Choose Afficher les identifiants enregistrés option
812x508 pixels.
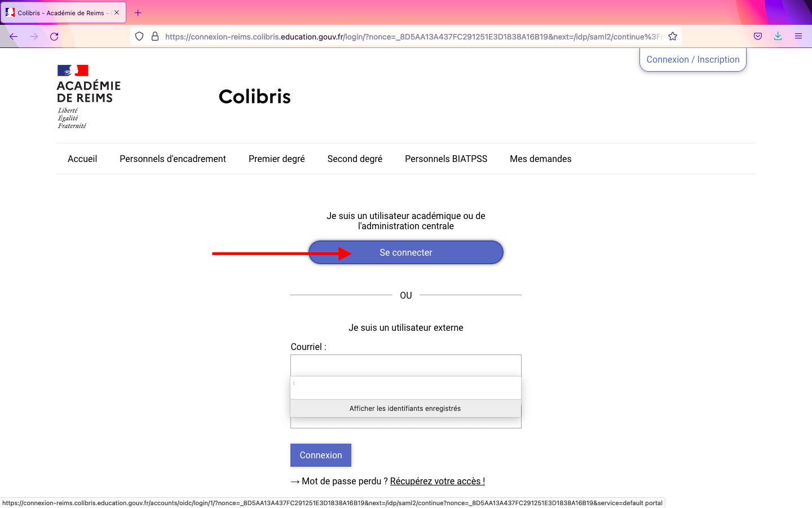point(405,409)
